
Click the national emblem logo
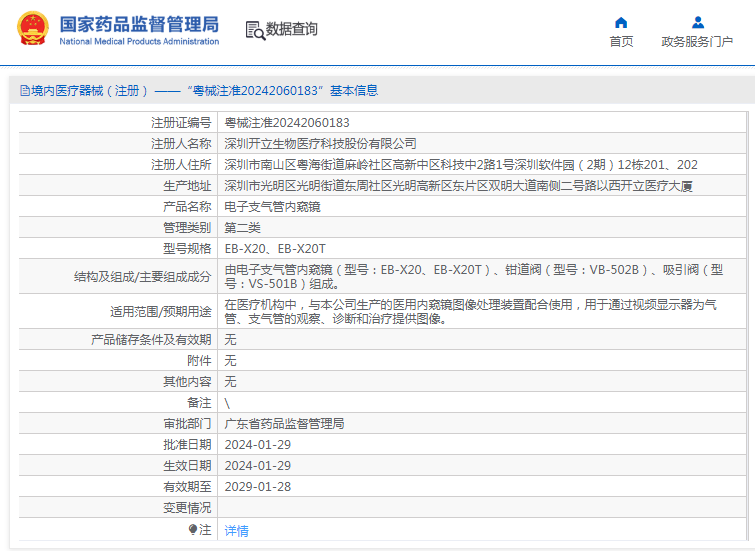click(33, 29)
